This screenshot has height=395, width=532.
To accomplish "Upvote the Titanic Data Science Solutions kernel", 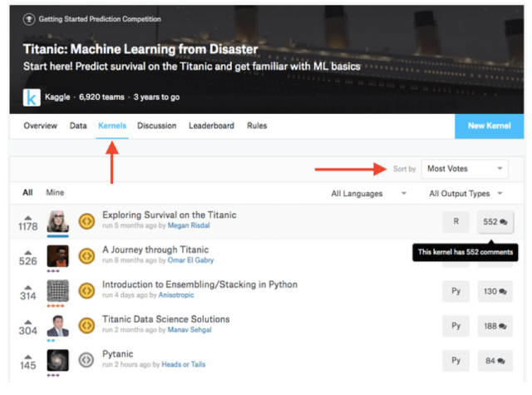I will click(x=28, y=322).
